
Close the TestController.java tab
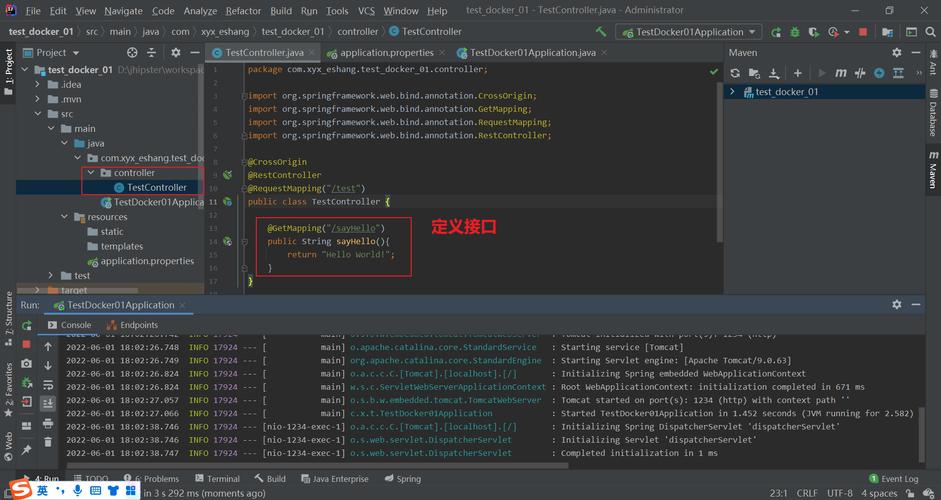tap(313, 53)
